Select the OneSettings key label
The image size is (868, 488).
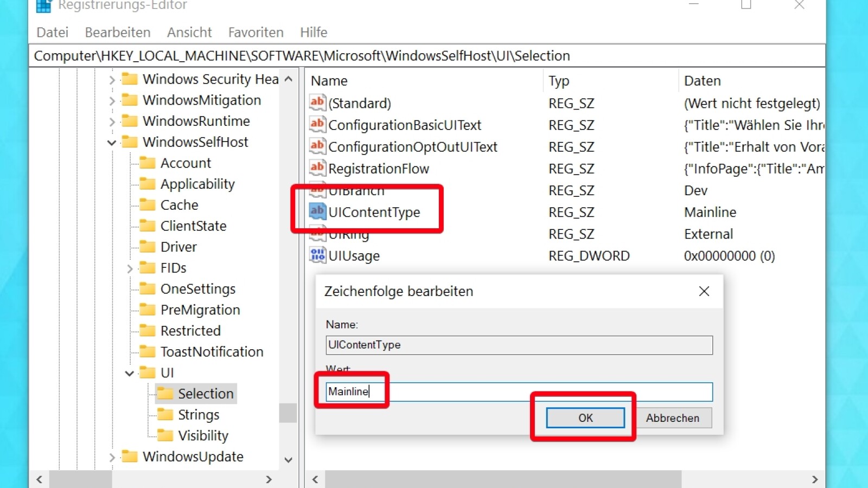point(198,289)
